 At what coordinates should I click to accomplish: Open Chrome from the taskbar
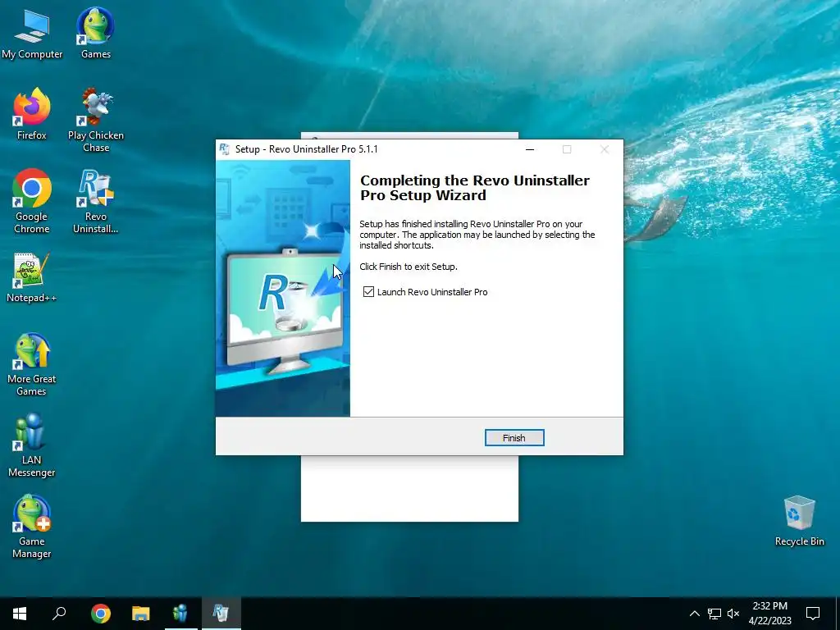coord(101,613)
